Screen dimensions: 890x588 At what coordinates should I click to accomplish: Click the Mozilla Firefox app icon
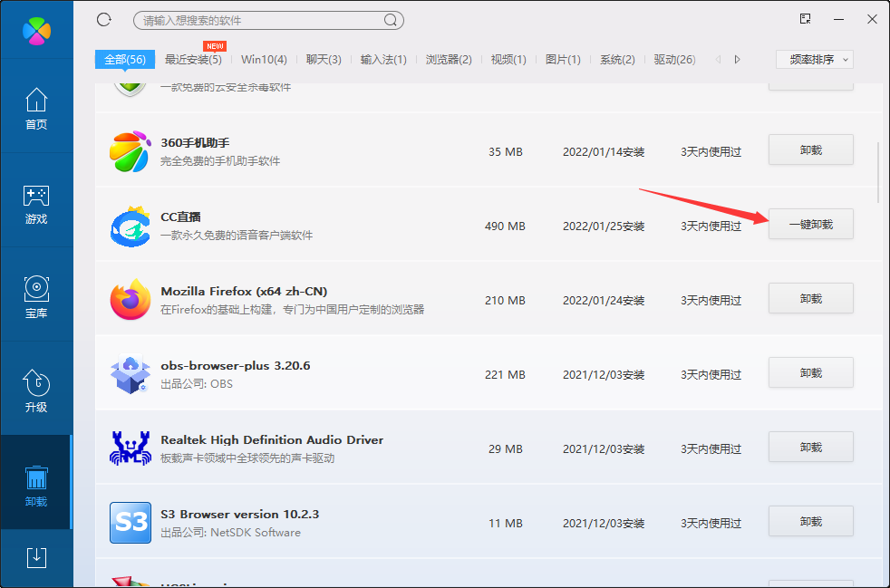130,300
